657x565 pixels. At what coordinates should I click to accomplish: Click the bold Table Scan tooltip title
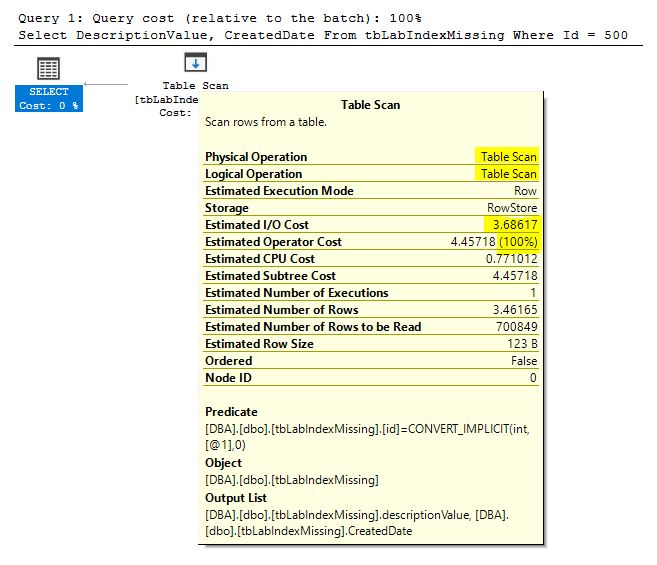(370, 105)
